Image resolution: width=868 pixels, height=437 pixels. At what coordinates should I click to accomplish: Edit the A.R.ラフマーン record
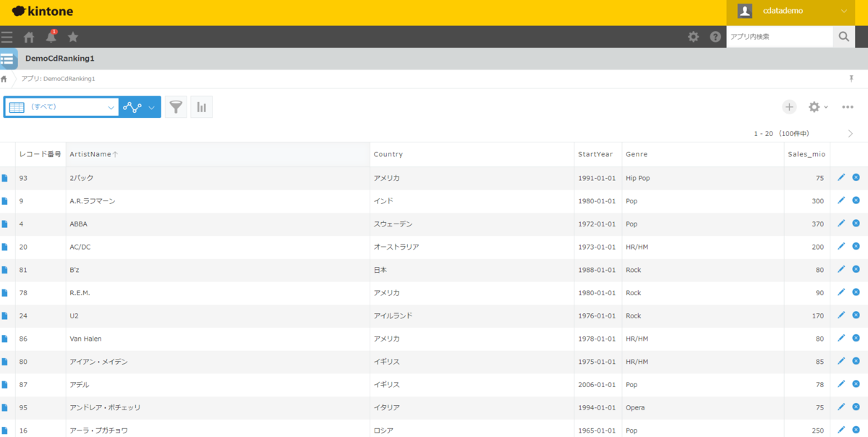tap(841, 200)
